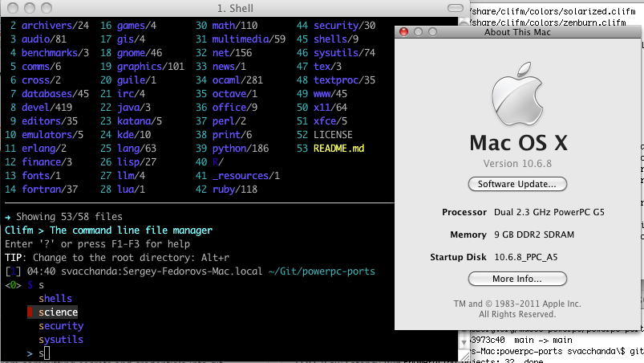Click the www/45 directory entry

[330, 94]
